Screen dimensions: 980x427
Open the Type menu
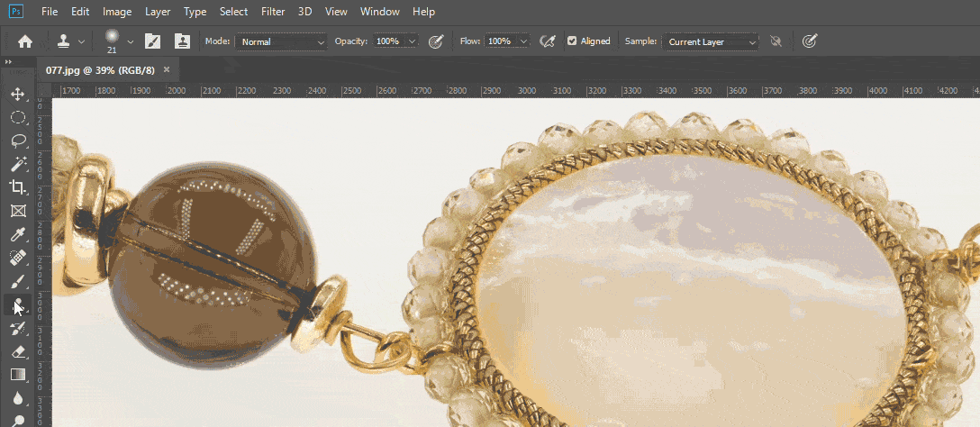coord(195,11)
